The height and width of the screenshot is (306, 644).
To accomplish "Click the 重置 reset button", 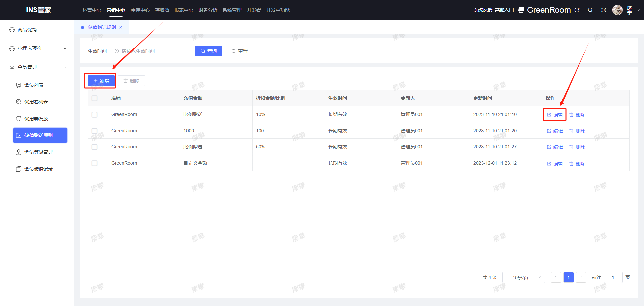I will point(239,51).
